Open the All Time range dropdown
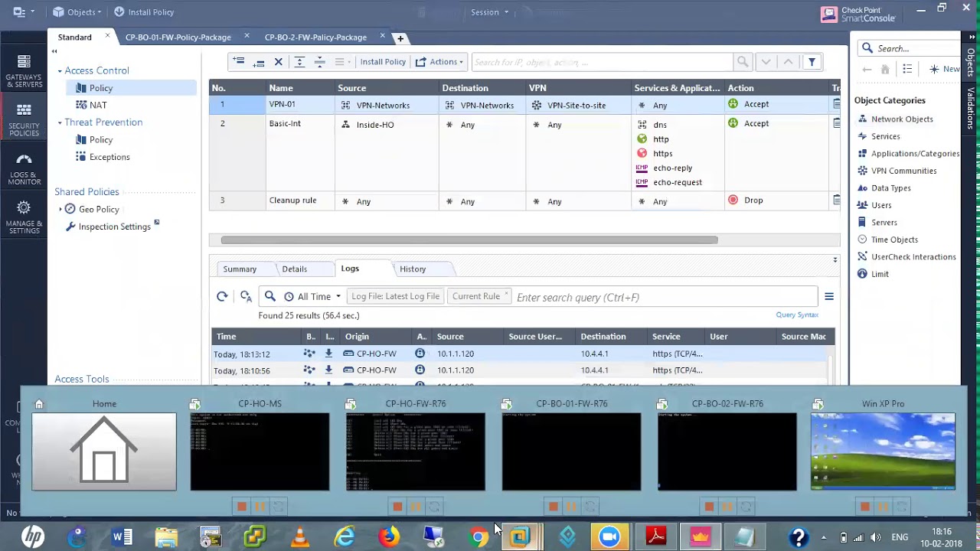Image resolution: width=980 pixels, height=551 pixels. 312,297
